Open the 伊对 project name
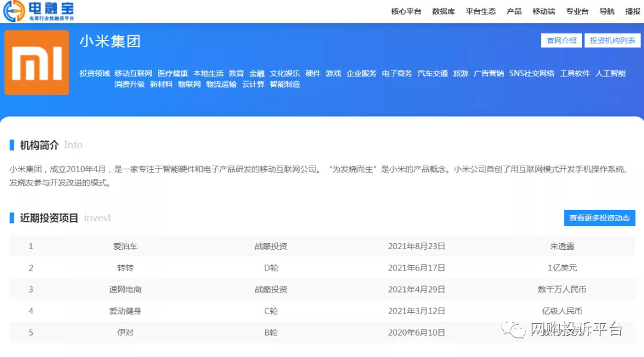644x357 pixels. pyautogui.click(x=125, y=333)
